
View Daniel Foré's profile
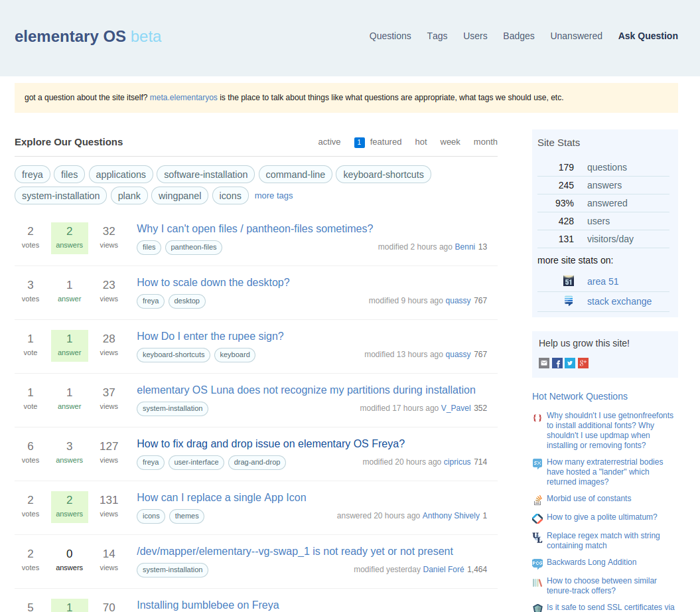click(x=444, y=570)
